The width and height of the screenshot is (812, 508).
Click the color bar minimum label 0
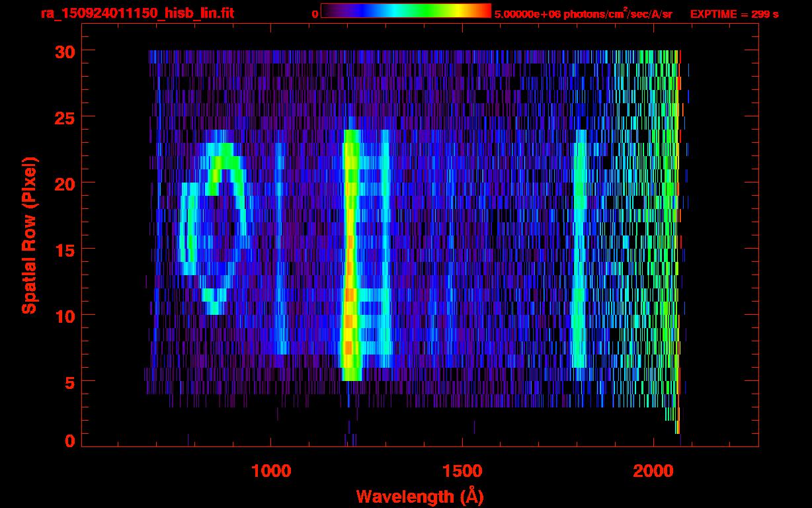[315, 14]
